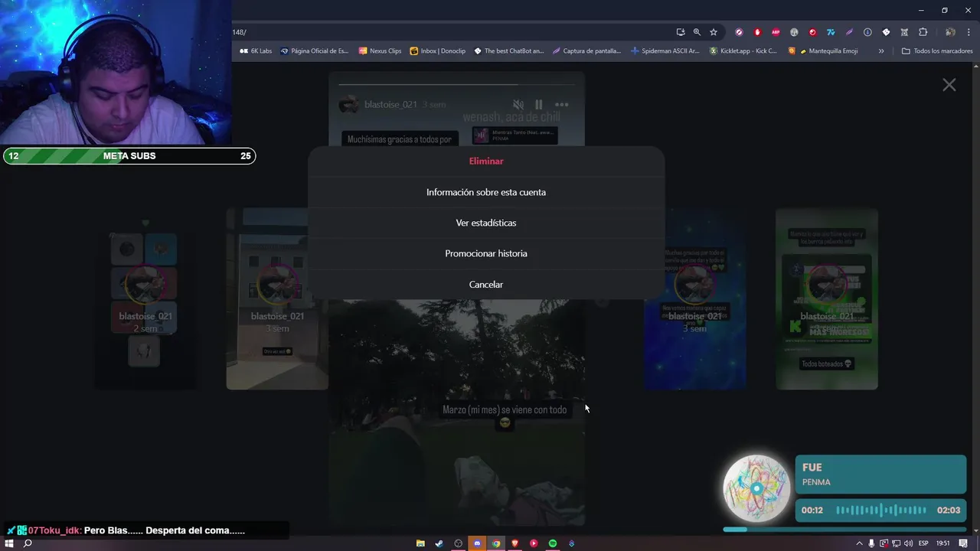
Task: Open Mantequilla Emoji bookmark
Action: pyautogui.click(x=824, y=51)
